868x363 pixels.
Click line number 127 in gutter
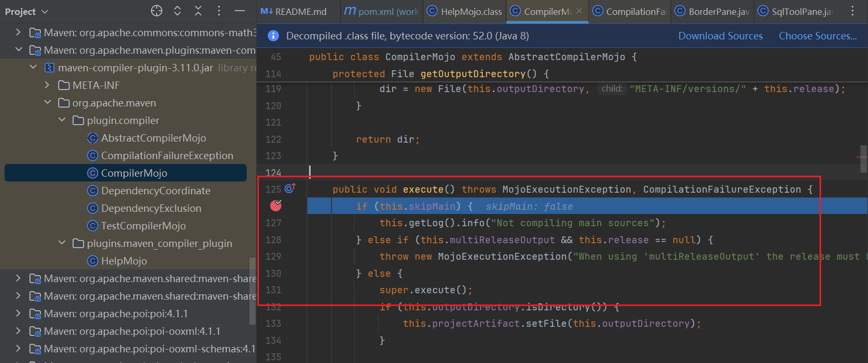click(x=273, y=223)
